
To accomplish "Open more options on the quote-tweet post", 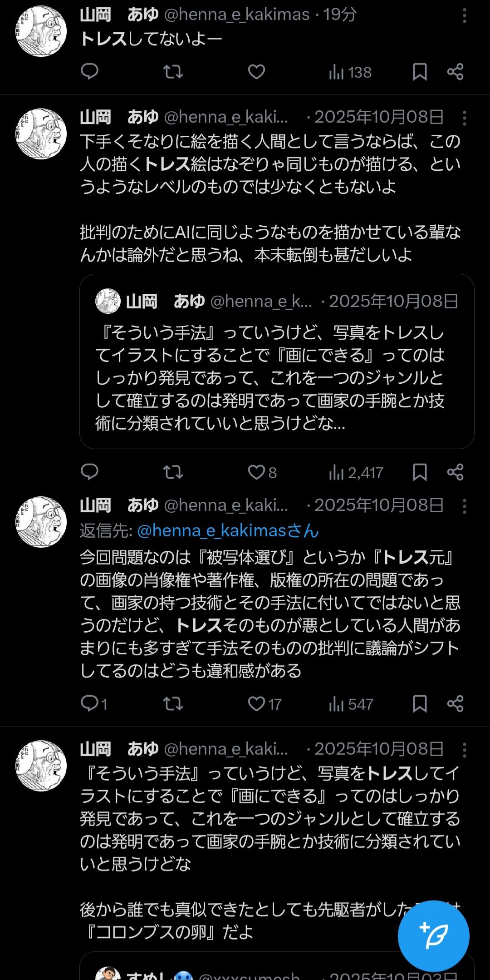I will [464, 118].
